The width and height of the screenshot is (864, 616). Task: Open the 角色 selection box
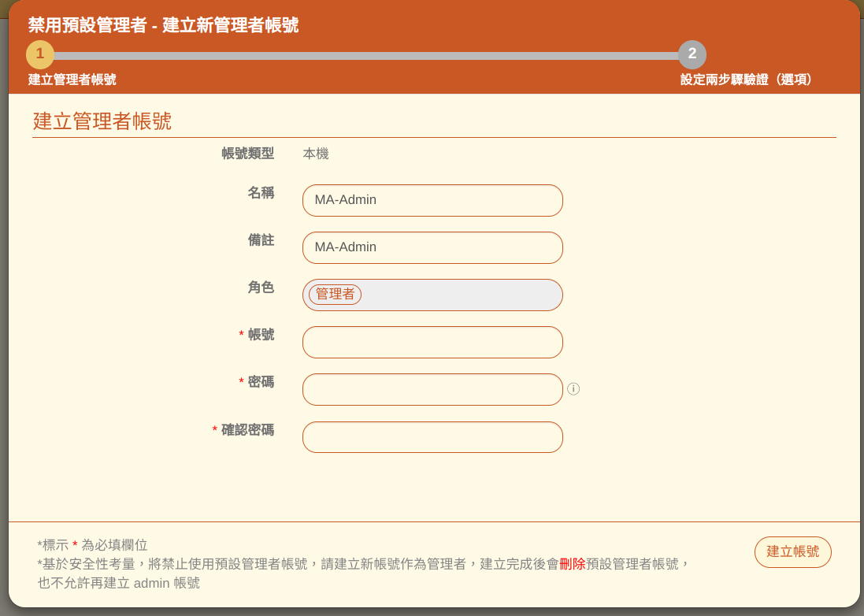click(461, 295)
